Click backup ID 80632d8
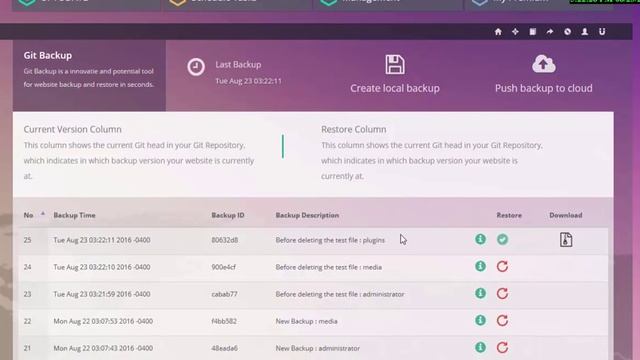Viewport: 640px width, 360px height. [224, 240]
